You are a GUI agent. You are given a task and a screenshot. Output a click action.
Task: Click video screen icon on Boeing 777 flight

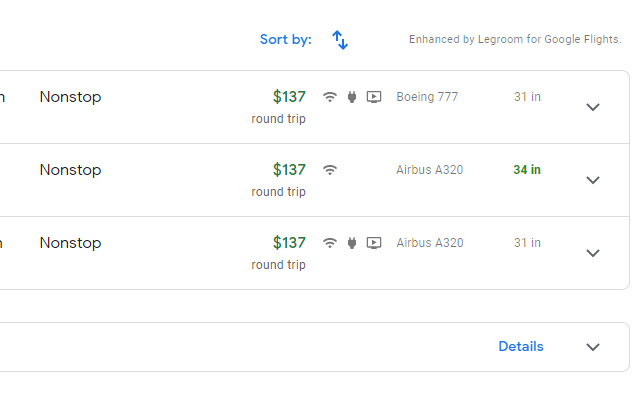374,97
